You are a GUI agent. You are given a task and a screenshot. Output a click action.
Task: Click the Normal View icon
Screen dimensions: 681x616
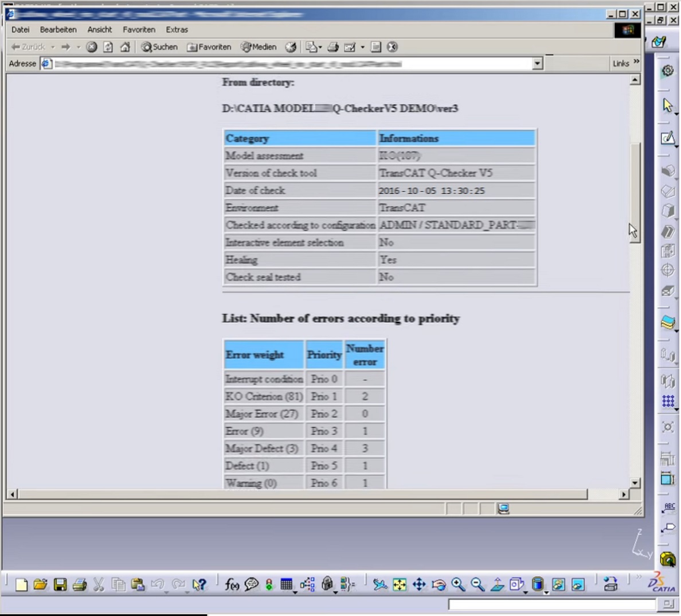click(498, 584)
